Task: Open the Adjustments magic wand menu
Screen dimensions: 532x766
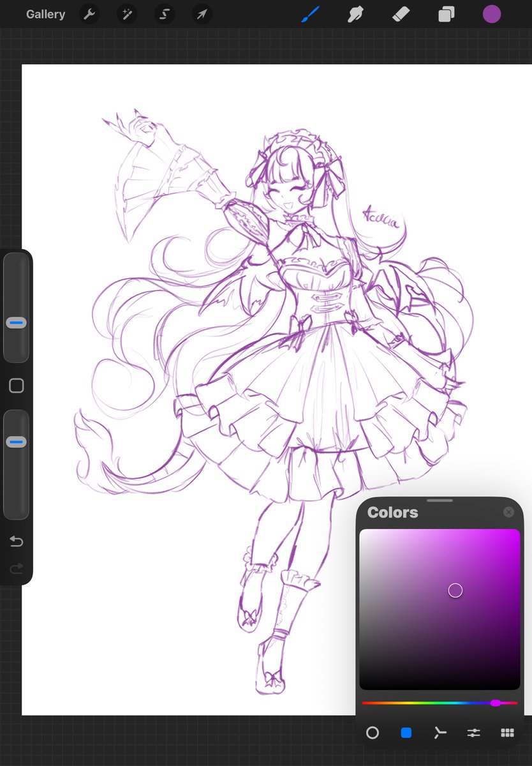Action: tap(127, 14)
